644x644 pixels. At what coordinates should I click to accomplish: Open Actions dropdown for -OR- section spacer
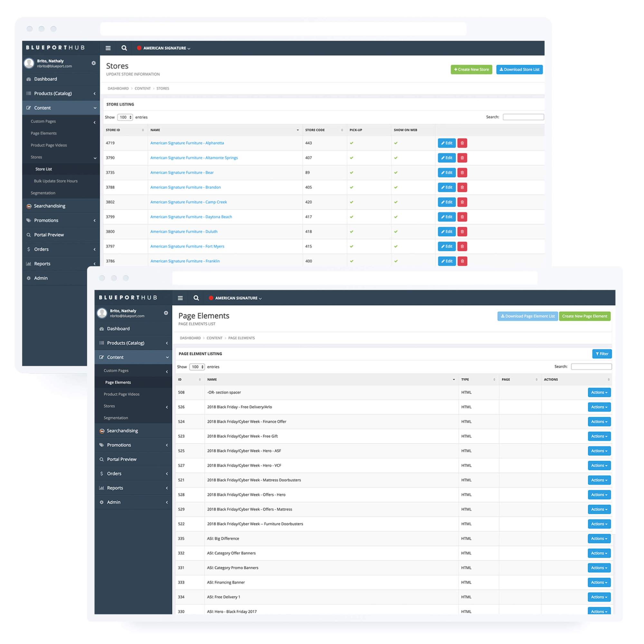click(x=599, y=392)
